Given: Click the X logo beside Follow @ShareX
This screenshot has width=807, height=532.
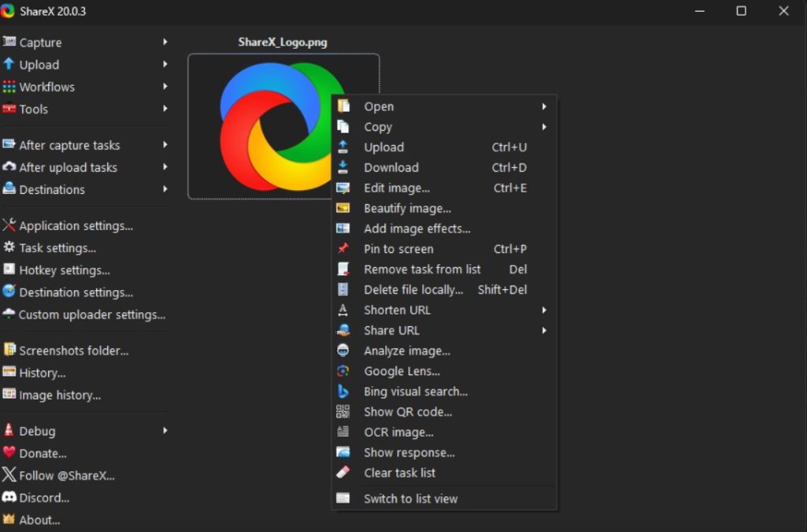Looking at the screenshot, I should pyautogui.click(x=9, y=474).
